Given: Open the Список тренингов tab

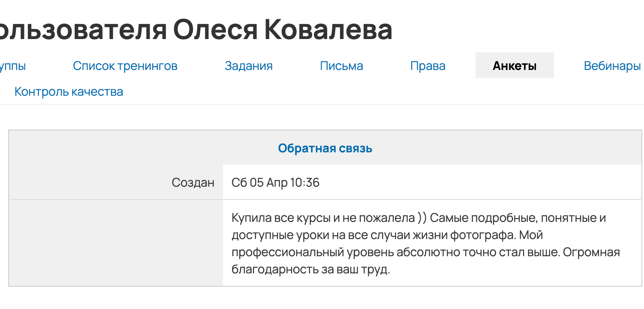Looking at the screenshot, I should (x=125, y=66).
